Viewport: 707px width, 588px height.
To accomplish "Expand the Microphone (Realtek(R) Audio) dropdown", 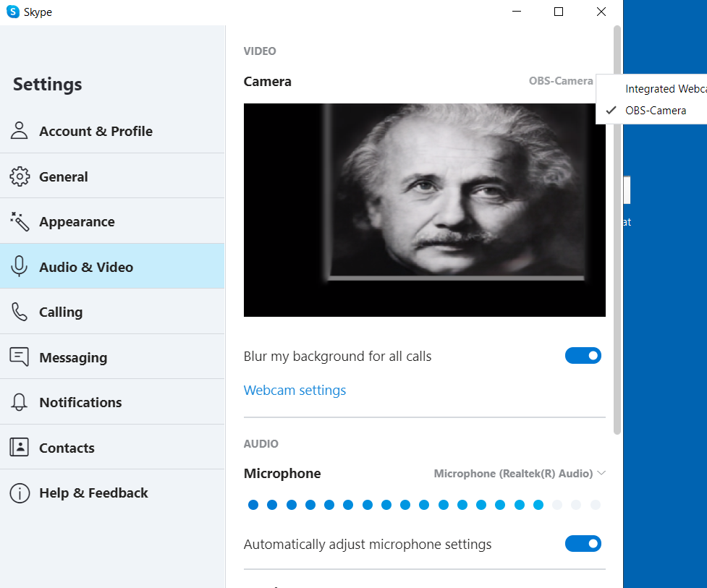I will coord(520,474).
